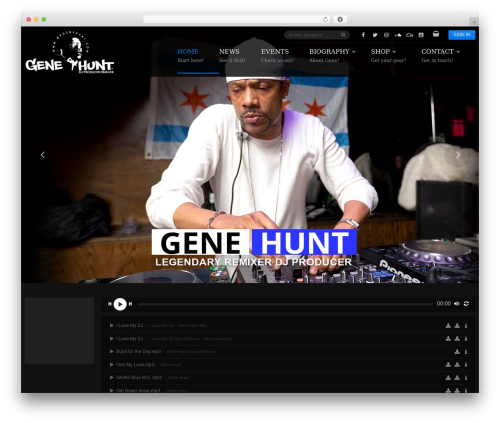500x423 pixels.
Task: Download the Build for the Day.mp3 track
Action: [457, 352]
